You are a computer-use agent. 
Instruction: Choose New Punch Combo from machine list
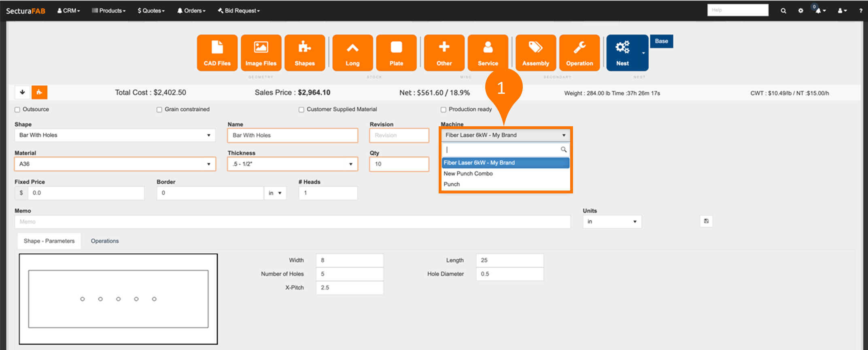click(x=468, y=174)
